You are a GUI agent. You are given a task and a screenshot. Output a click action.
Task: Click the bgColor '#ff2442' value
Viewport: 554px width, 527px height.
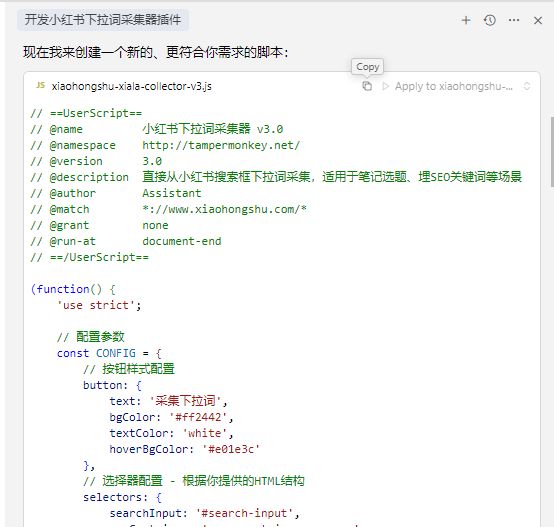pos(198,417)
